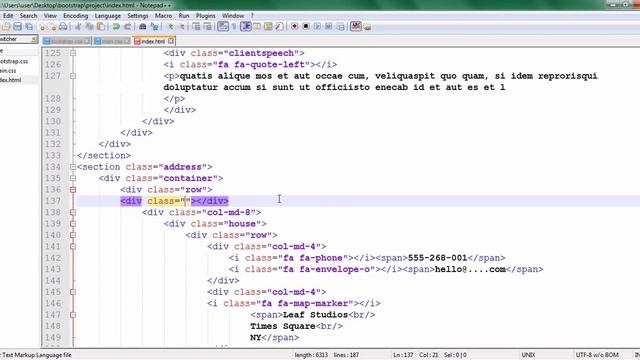Start macro recording with the red Record icon
Viewport: 640px width, 360px height.
coord(294,27)
